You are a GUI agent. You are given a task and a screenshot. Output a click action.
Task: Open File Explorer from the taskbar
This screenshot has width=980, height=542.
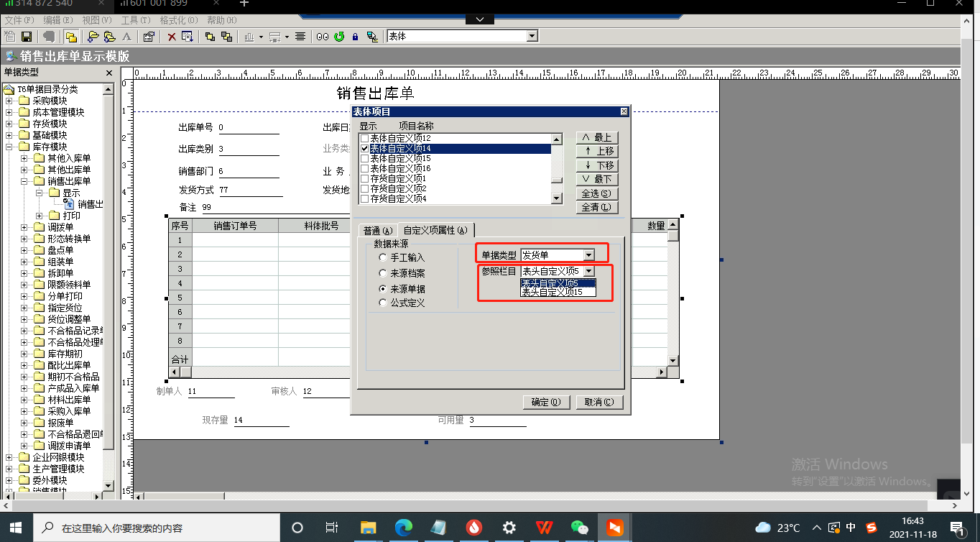(368, 528)
